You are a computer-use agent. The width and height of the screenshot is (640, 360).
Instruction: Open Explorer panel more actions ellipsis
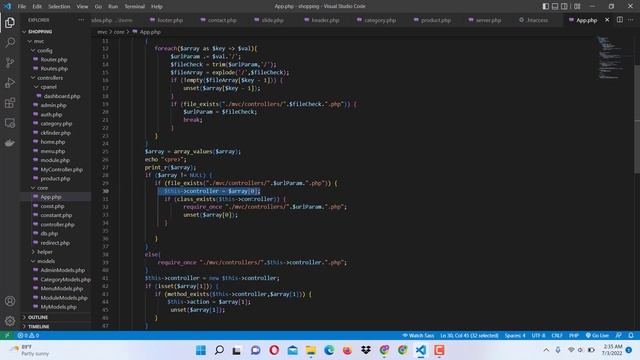point(81,20)
